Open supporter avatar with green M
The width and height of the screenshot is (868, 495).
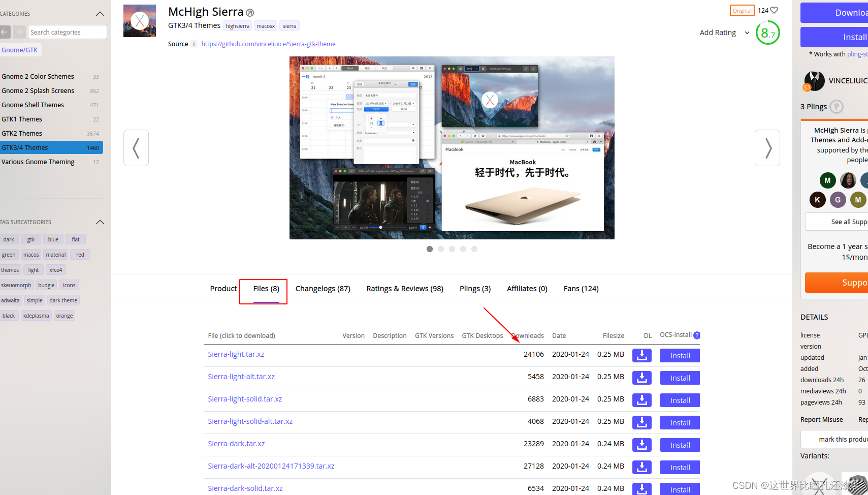pyautogui.click(x=827, y=180)
